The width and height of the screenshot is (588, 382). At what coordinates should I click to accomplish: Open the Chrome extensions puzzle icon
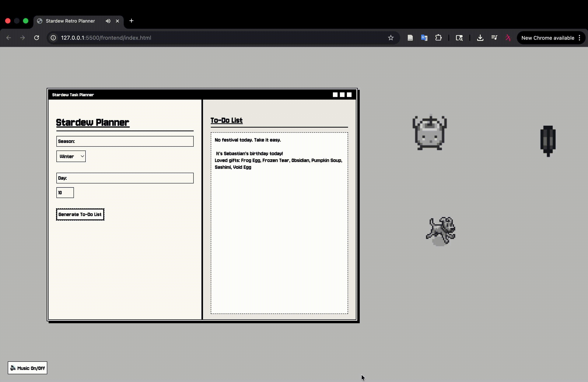[x=438, y=38]
